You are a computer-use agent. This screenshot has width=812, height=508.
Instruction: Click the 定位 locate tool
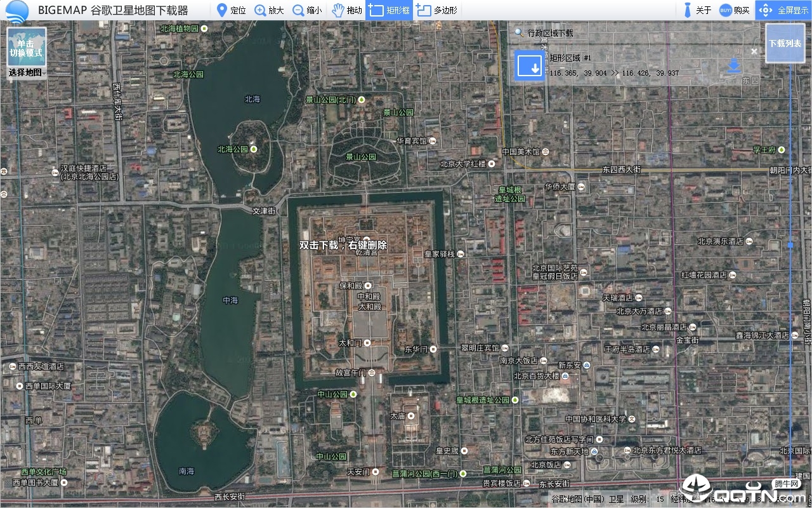(x=231, y=10)
